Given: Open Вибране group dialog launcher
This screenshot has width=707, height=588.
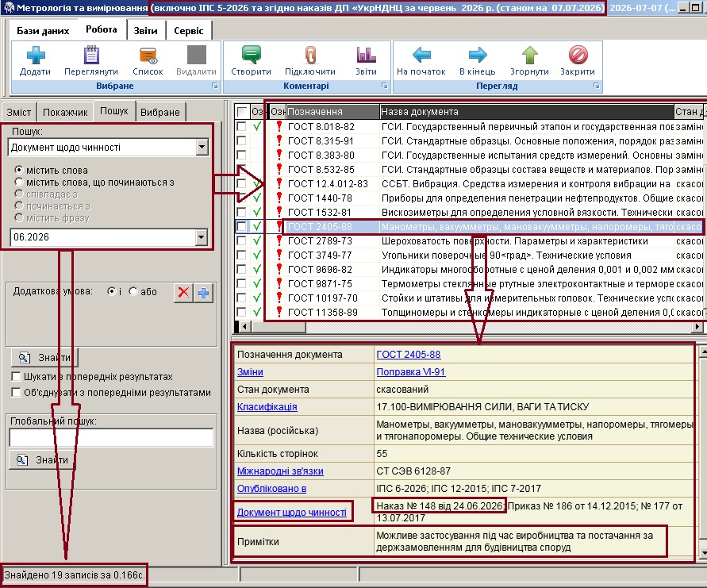Looking at the screenshot, I should (x=215, y=86).
